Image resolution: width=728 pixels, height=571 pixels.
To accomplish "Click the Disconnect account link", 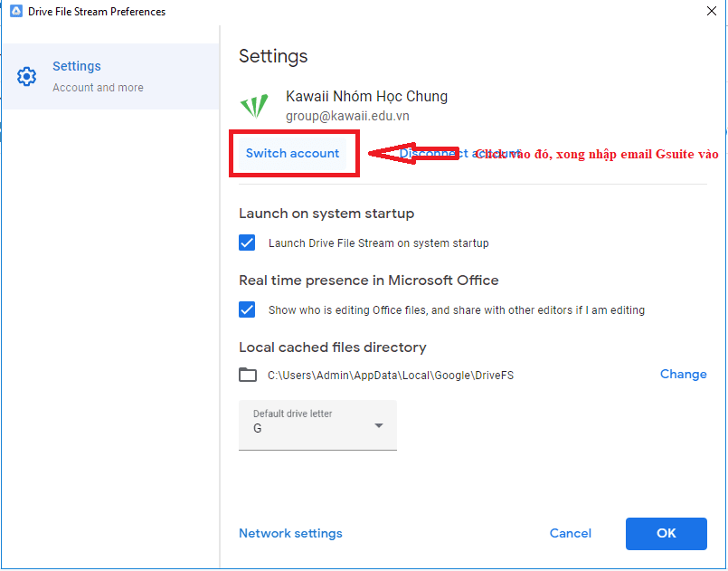I will click(x=459, y=153).
